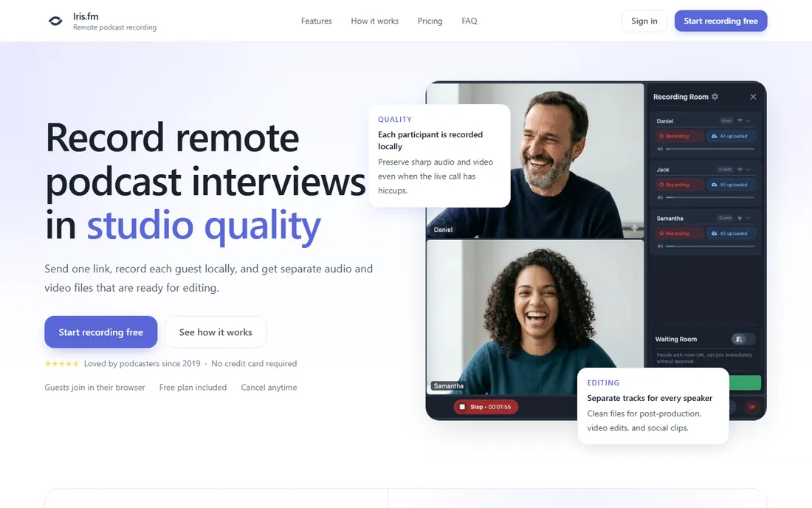The image size is (812, 508).
Task: Toggle the Waiting Room switch
Action: [x=742, y=339]
